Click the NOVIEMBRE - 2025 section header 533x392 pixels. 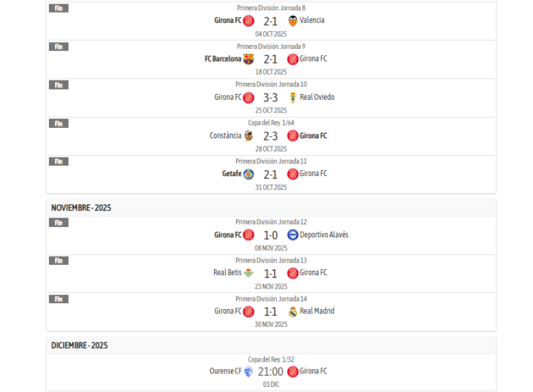[x=81, y=208]
